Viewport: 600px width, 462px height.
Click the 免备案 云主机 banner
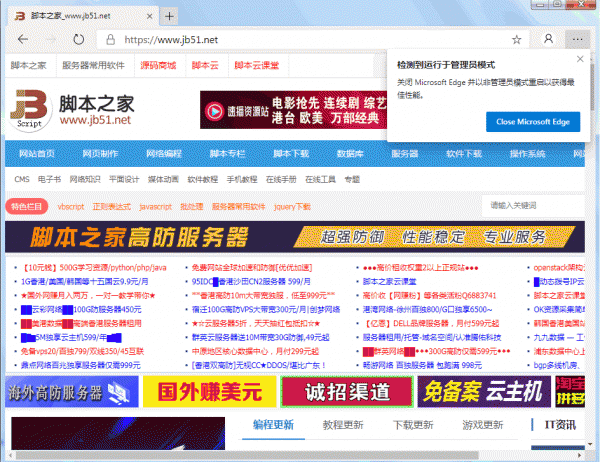tap(484, 392)
